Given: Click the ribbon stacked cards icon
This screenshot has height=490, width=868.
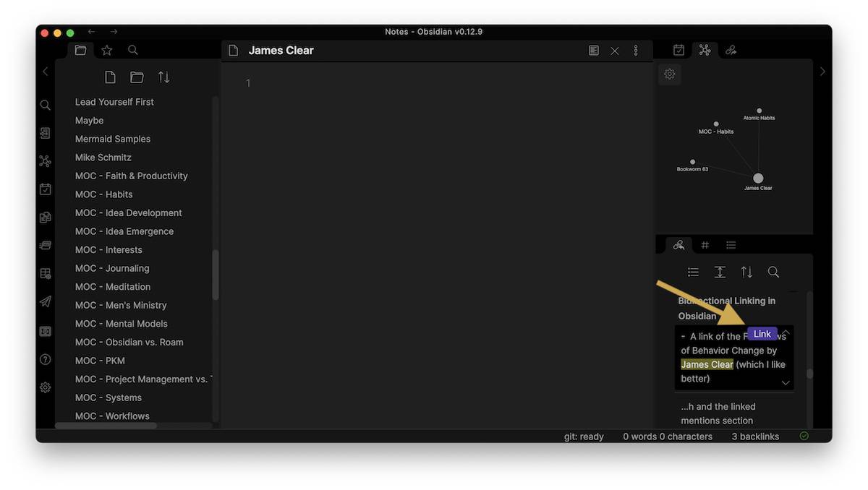Looking at the screenshot, I should pyautogui.click(x=45, y=246).
